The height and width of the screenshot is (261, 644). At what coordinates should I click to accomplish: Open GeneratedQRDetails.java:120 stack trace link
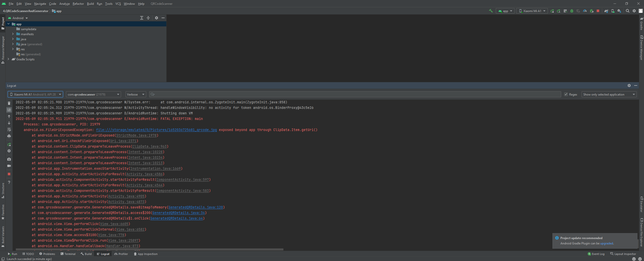click(196, 207)
